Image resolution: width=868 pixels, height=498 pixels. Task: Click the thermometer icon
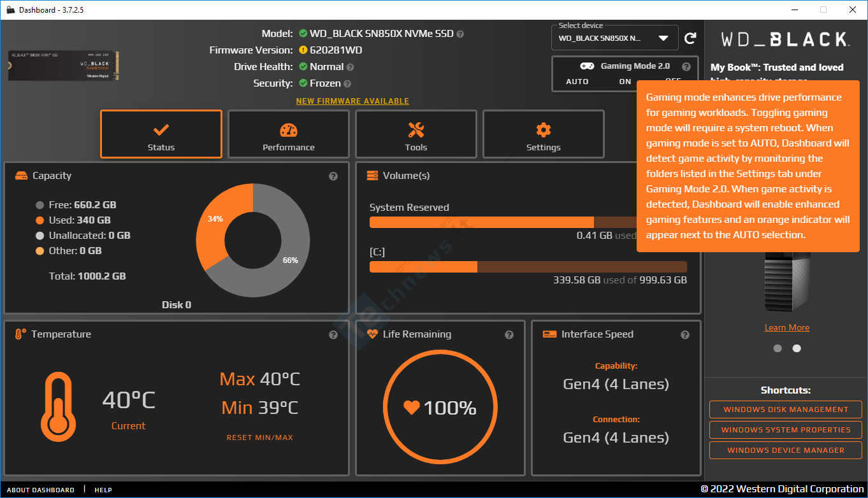[x=58, y=408]
